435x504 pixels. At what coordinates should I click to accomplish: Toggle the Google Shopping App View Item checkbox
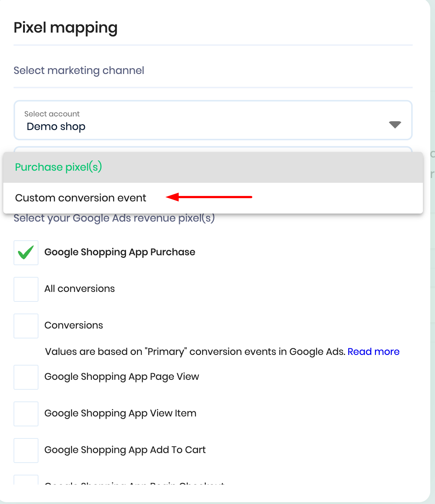tap(26, 414)
